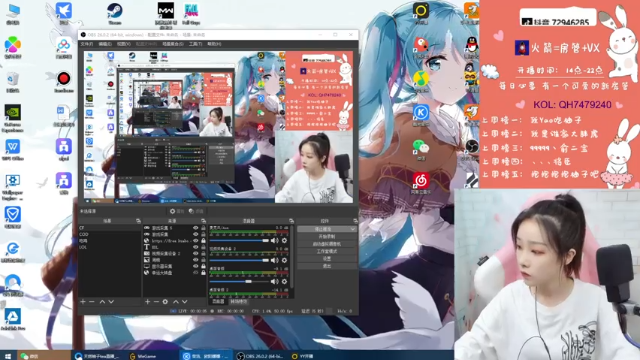Screen dimensions: 640x360
Task: Click the 属性 properties button above the docks
Action: [177, 211]
